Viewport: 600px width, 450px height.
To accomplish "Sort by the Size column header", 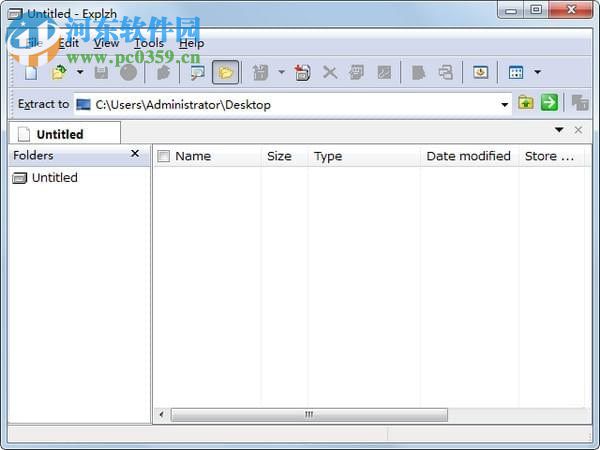I will coord(279,156).
